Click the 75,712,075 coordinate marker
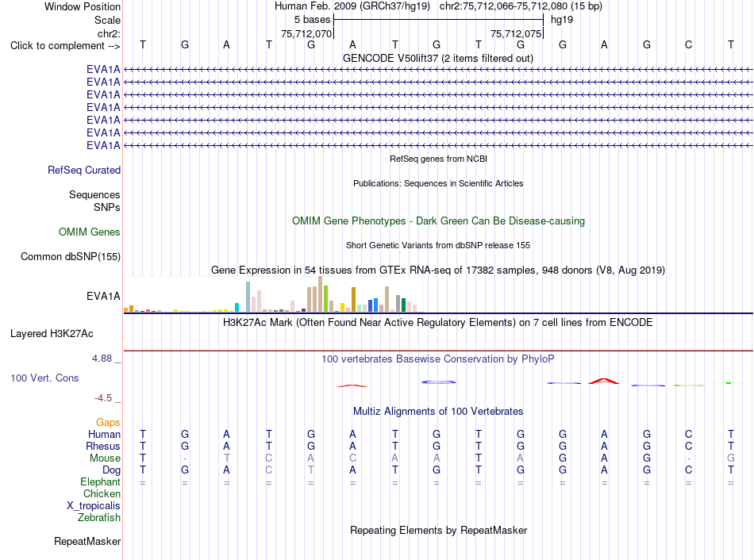The image size is (754, 560). click(516, 33)
